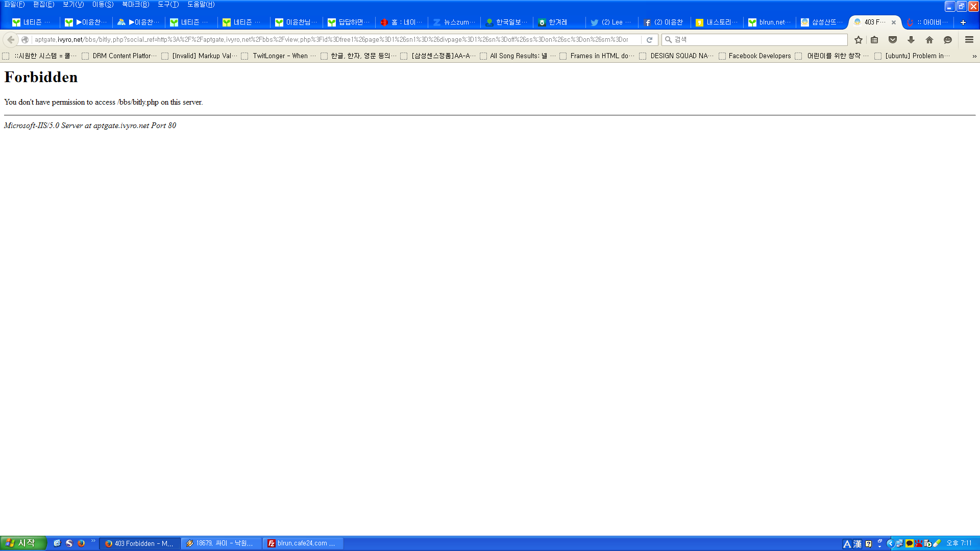Click the chat smiley icon in toolbar

tap(948, 40)
